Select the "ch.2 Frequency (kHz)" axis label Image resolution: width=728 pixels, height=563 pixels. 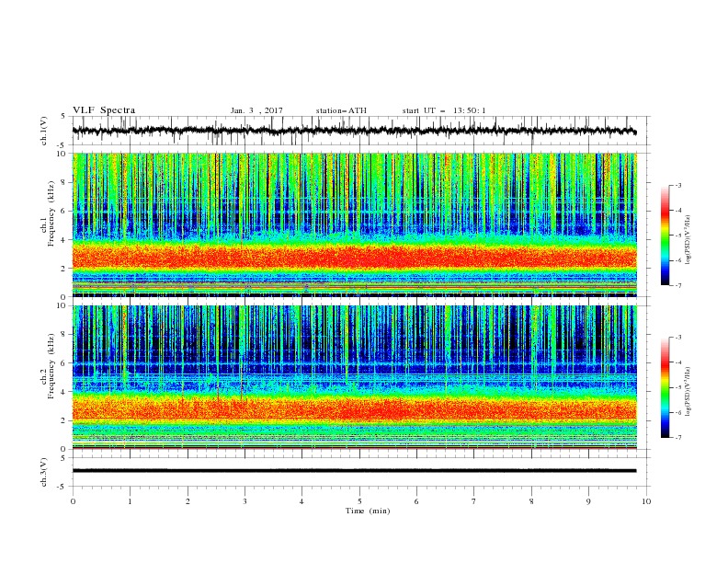[x=48, y=365]
